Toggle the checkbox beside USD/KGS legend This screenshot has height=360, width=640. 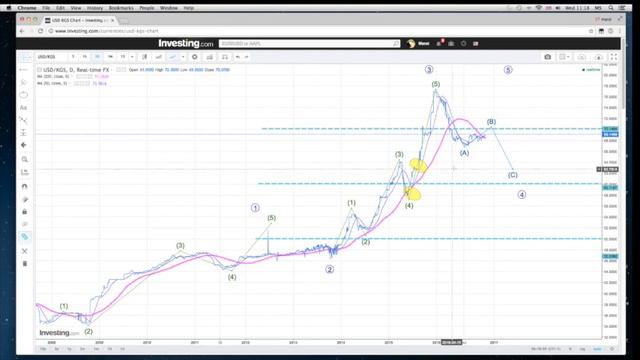(x=40, y=70)
